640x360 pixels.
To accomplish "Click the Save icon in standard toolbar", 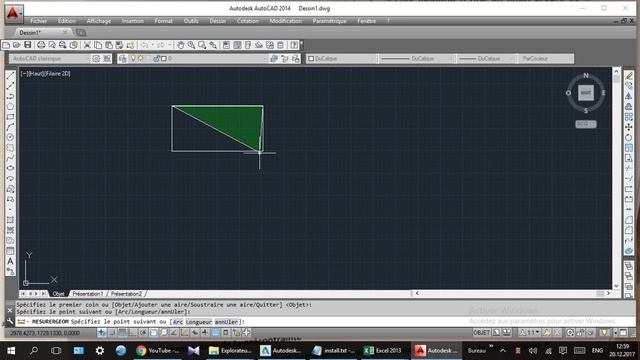I will pos(28,45).
